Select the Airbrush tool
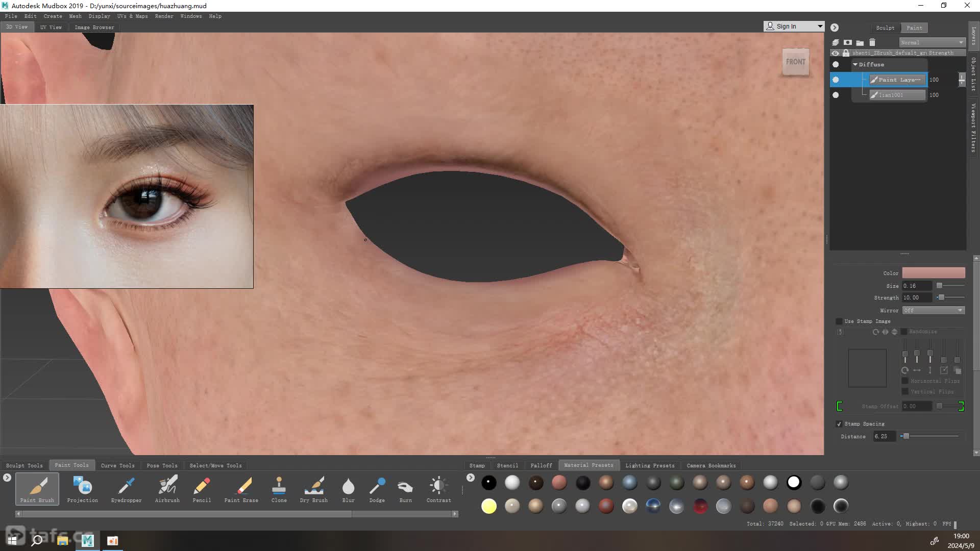This screenshot has width=980, height=551. (x=167, y=489)
